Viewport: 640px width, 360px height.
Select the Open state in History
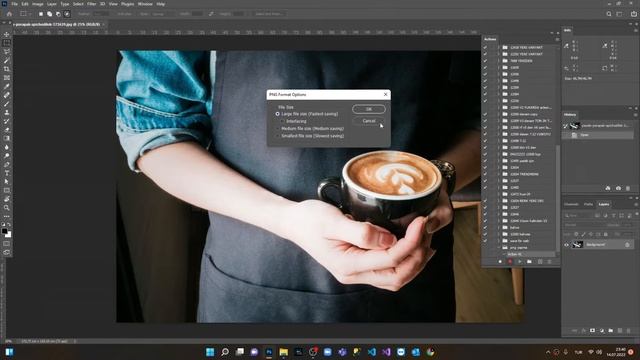pos(598,135)
